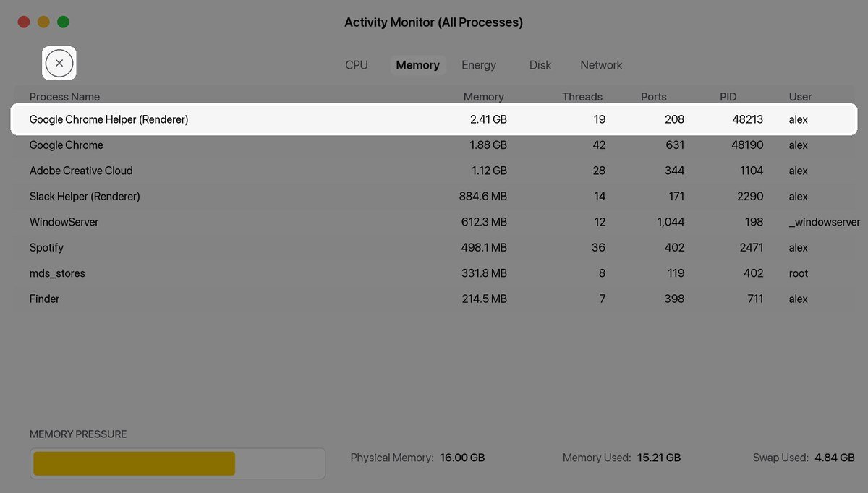Click the yellow minimize window button
The width and height of the screenshot is (868, 493).
pyautogui.click(x=43, y=22)
